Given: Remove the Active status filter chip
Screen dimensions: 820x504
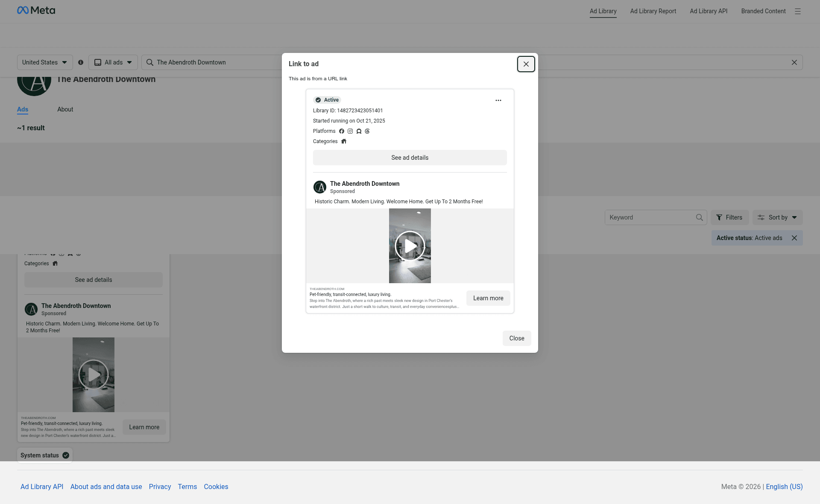Looking at the screenshot, I should 794,238.
